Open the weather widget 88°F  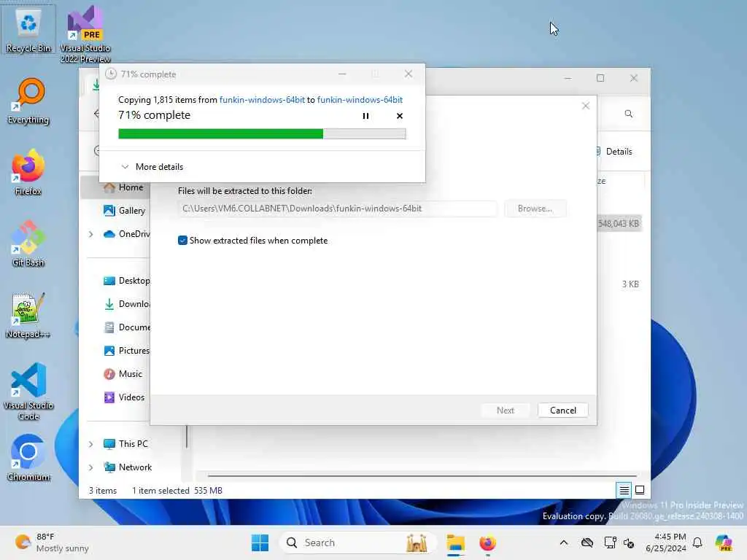(x=52, y=542)
